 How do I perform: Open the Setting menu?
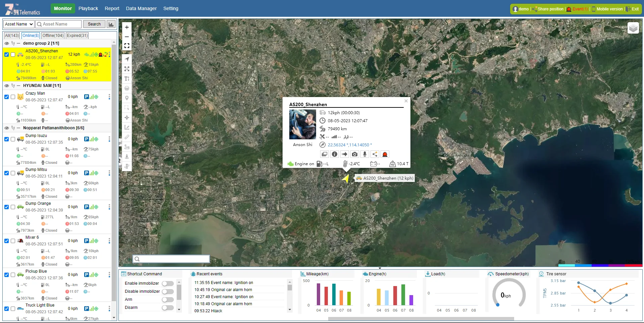coord(171,8)
